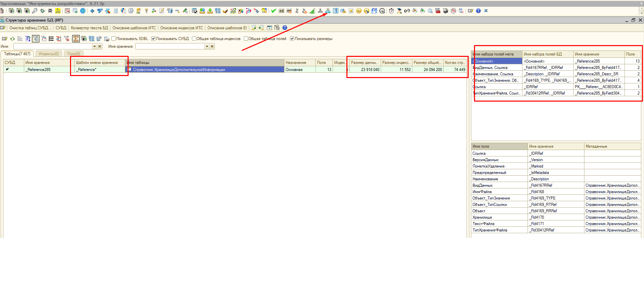Enable Общая таблица индексов checkbox
644x288 pixels.
tap(194, 39)
